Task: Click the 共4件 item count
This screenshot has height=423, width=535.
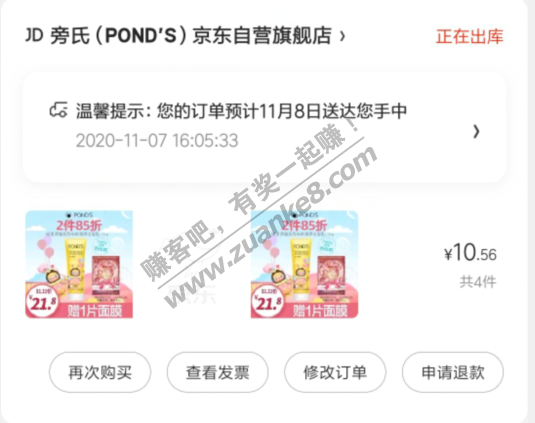Action: 478,282
